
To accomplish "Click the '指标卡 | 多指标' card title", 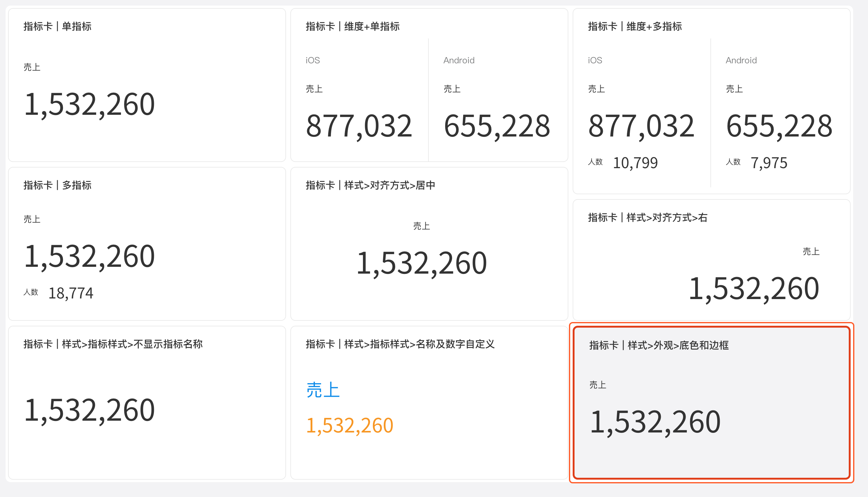I will pyautogui.click(x=57, y=185).
